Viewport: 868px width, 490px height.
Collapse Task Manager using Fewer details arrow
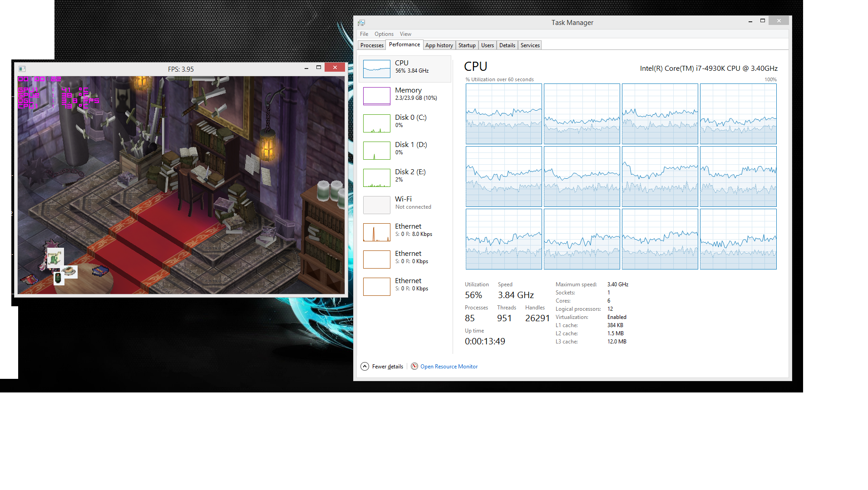(365, 366)
